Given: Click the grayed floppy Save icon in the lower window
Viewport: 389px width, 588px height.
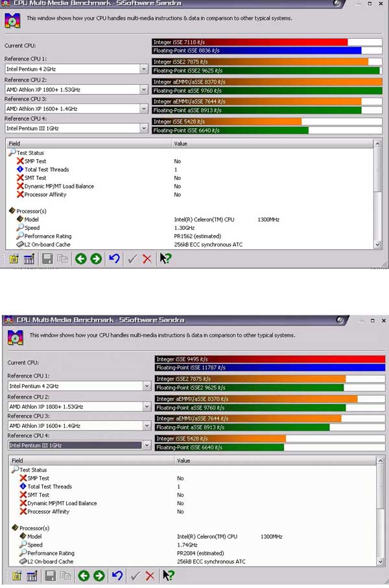Looking at the screenshot, I should pos(51,576).
